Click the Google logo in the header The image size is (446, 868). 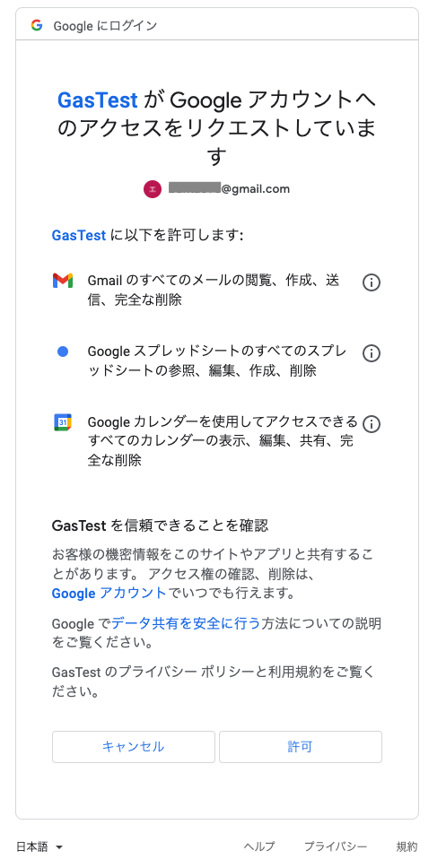click(x=37, y=25)
